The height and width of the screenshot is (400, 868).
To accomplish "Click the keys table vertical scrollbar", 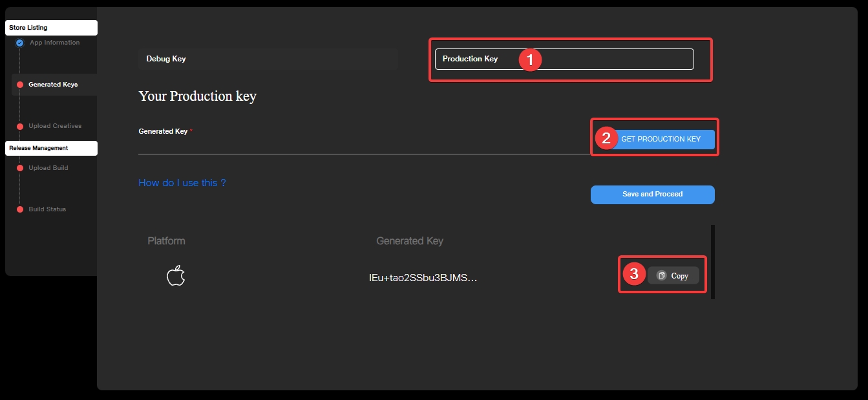I will (712, 262).
